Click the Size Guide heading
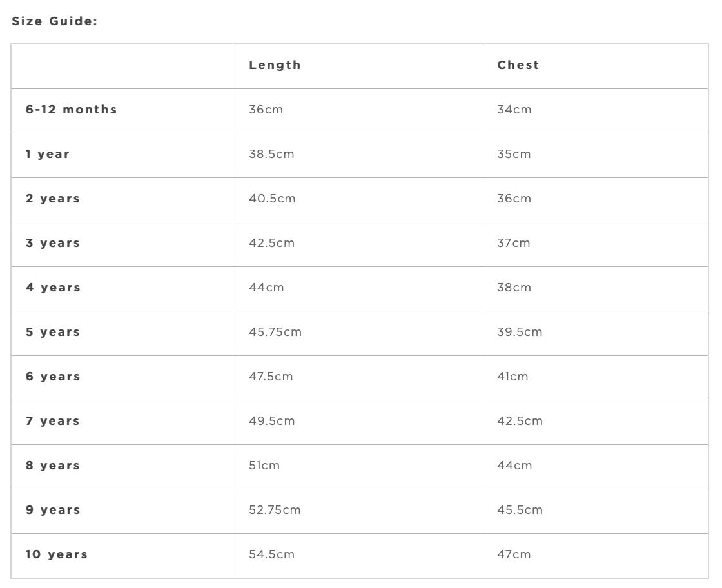722x588 pixels. 54,21
